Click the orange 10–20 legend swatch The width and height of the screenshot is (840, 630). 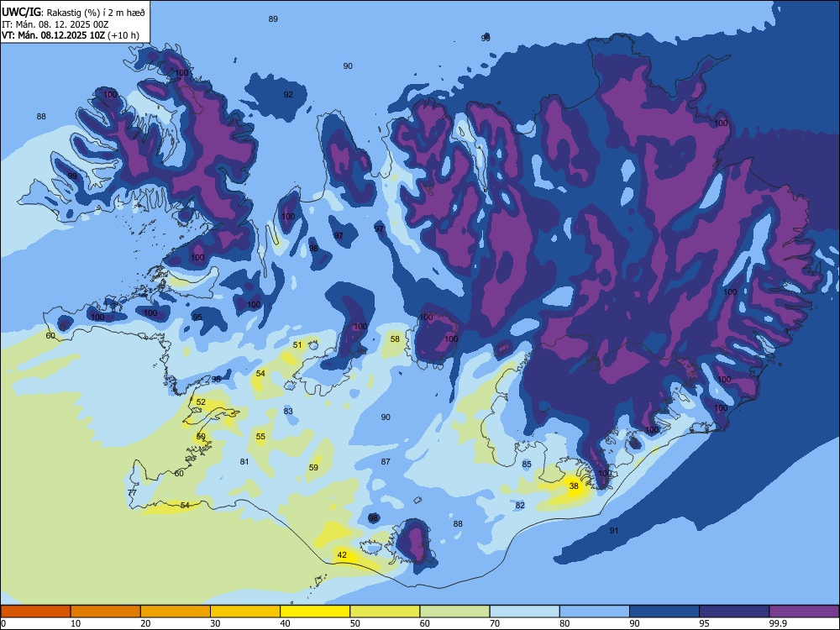click(x=106, y=612)
